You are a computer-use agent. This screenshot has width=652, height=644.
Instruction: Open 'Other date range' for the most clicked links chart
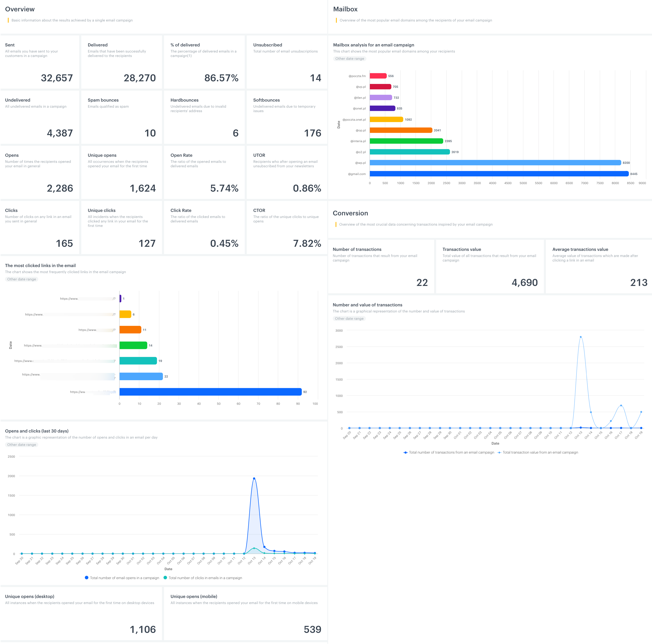21,279
